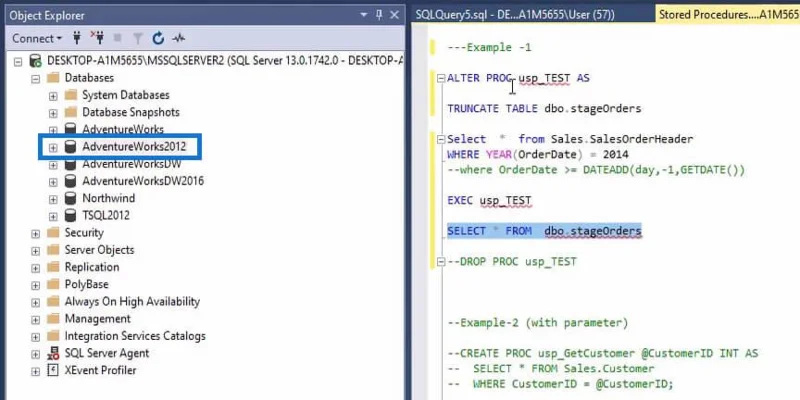
Task: Click the refresh icon in Object Explorer
Action: click(x=158, y=38)
